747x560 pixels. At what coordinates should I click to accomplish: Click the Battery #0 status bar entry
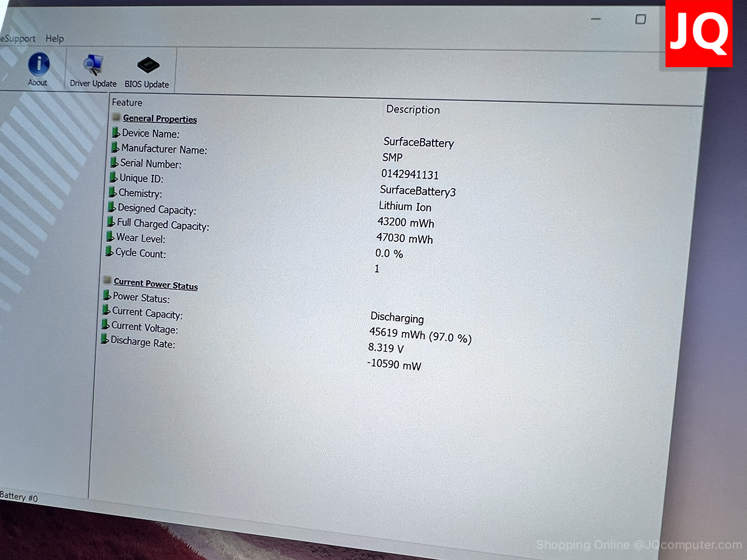pos(19,497)
